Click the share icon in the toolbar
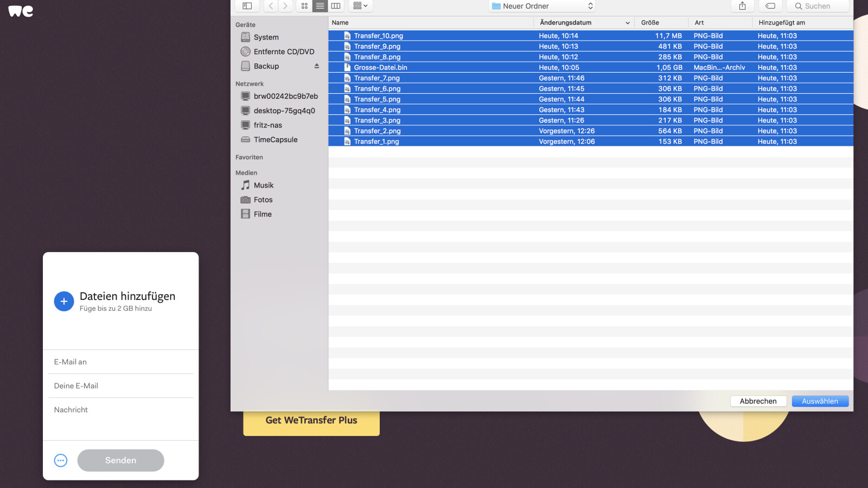This screenshot has height=488, width=868. tap(742, 6)
